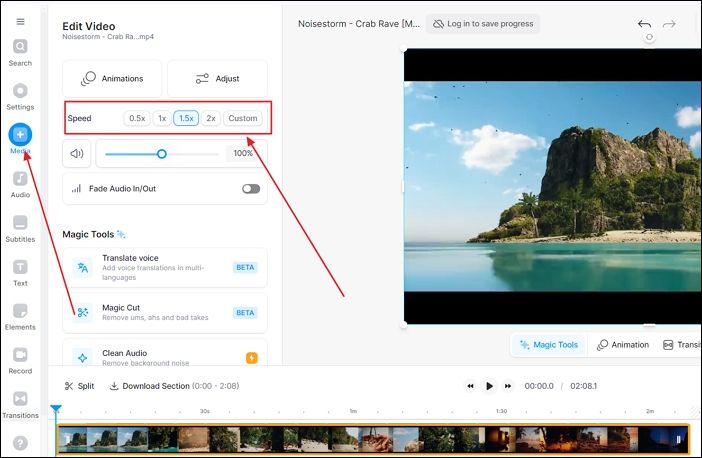Click the Media plus icon
This screenshot has width=702, height=458.
point(20,135)
